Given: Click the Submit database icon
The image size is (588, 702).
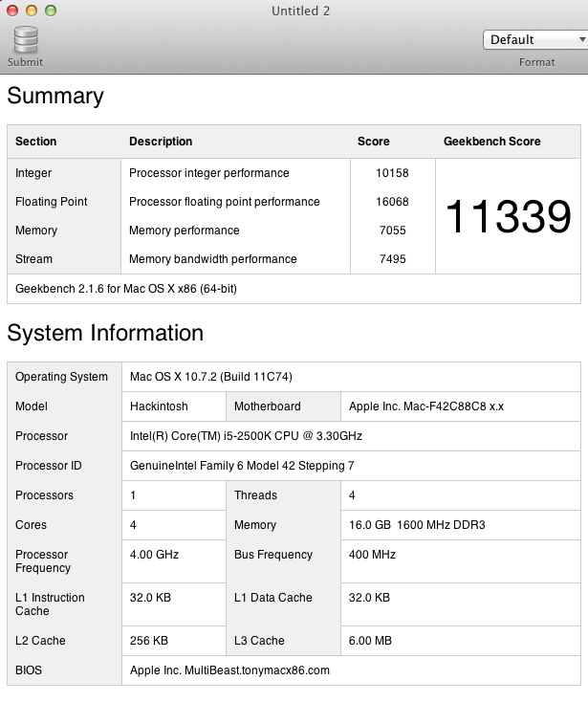Looking at the screenshot, I should click(x=26, y=40).
